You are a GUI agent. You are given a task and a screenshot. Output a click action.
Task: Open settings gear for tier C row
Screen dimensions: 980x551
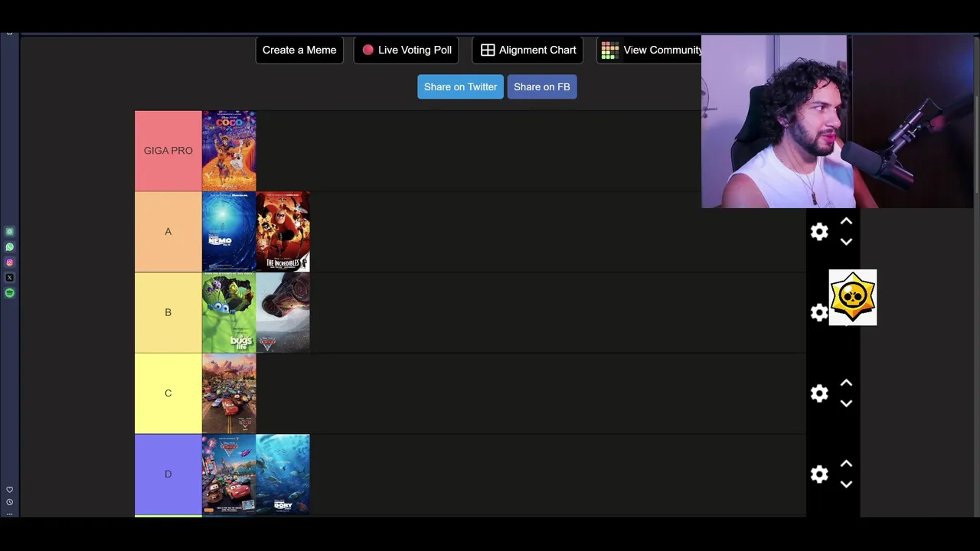point(819,393)
